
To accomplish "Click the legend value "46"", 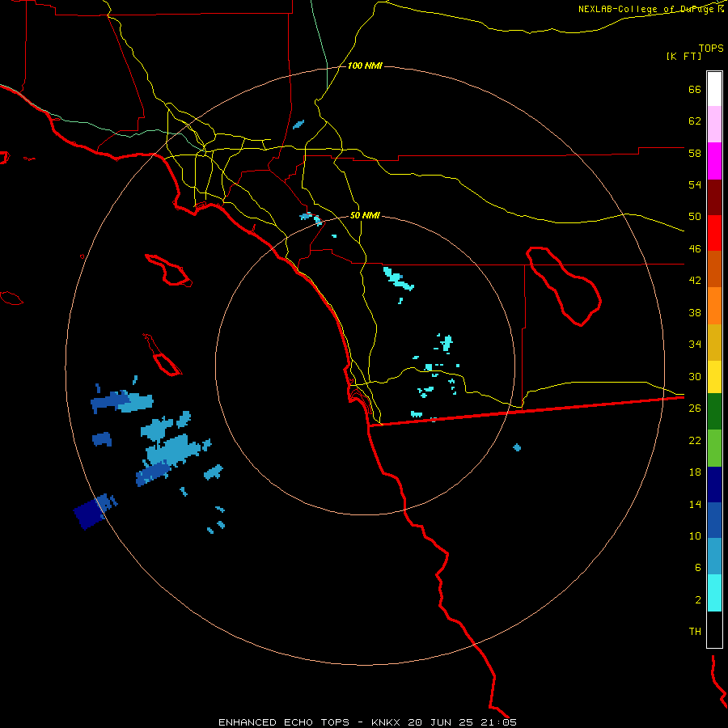I will click(x=695, y=249).
